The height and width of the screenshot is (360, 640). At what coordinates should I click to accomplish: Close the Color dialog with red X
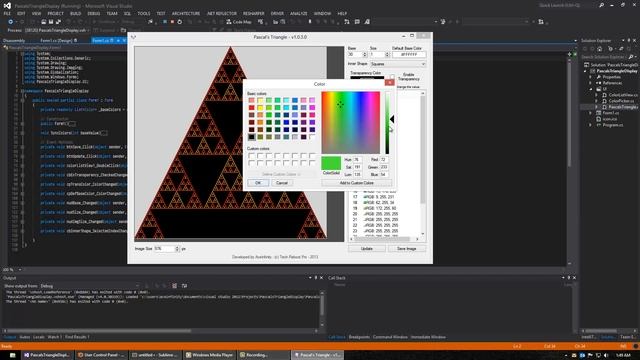(x=389, y=82)
